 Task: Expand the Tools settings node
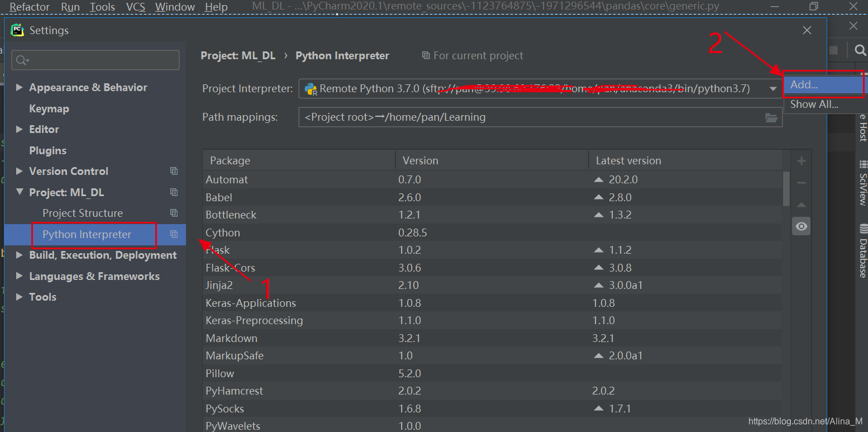point(20,297)
